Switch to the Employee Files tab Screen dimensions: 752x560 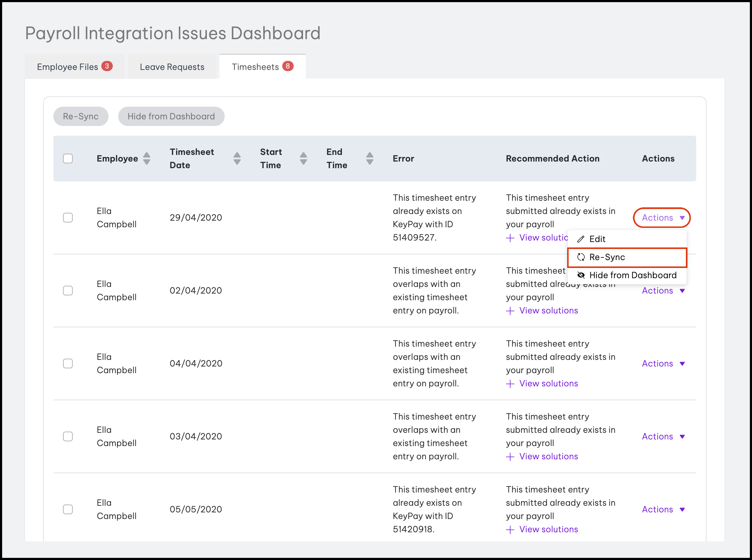(x=74, y=66)
